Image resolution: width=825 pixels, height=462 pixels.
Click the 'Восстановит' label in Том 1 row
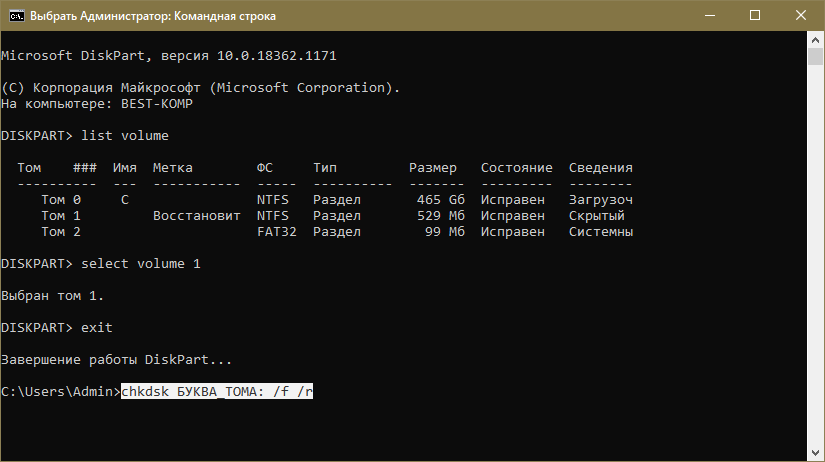tap(196, 216)
